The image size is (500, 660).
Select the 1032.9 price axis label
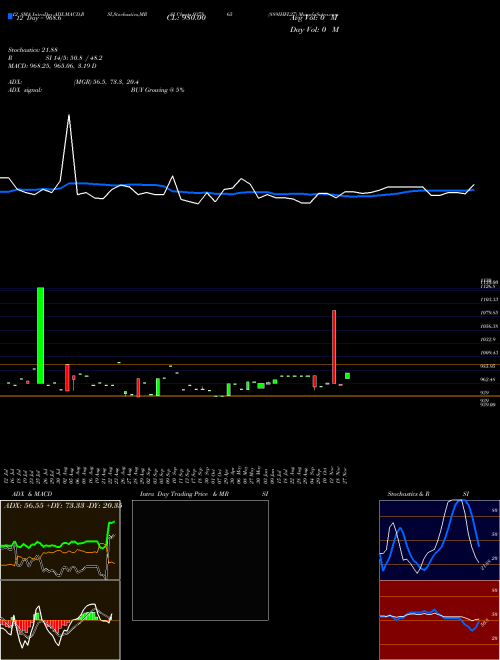pos(488,339)
